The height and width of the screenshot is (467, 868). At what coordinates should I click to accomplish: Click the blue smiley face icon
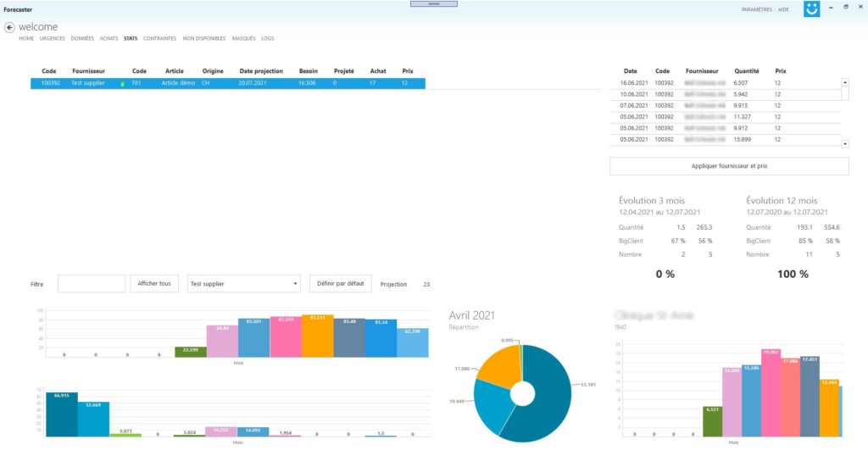pos(811,9)
